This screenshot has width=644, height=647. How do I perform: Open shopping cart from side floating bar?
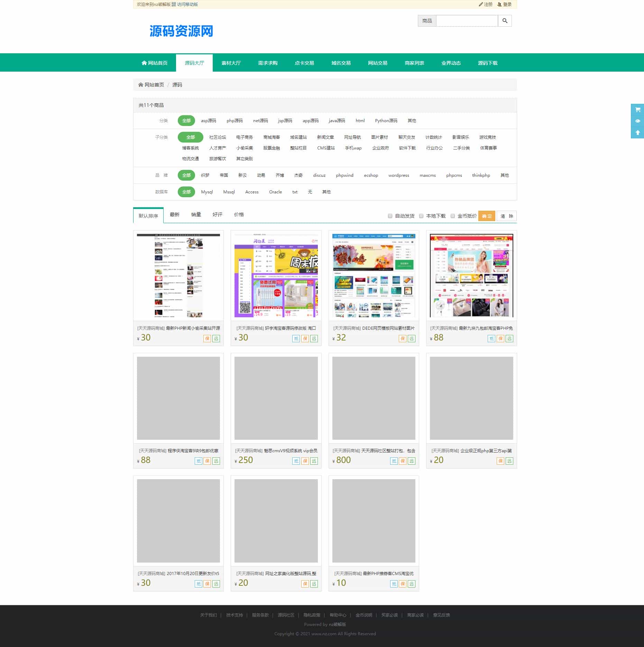(x=637, y=109)
